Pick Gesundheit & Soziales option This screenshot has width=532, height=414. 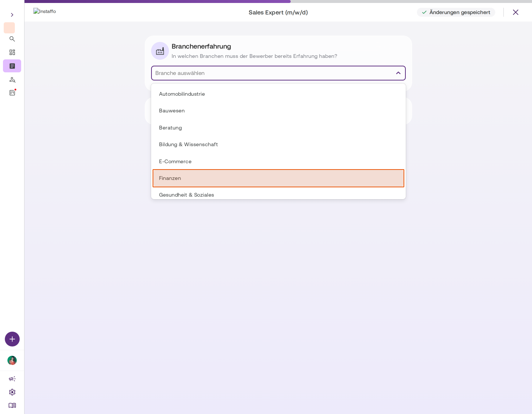point(278,193)
